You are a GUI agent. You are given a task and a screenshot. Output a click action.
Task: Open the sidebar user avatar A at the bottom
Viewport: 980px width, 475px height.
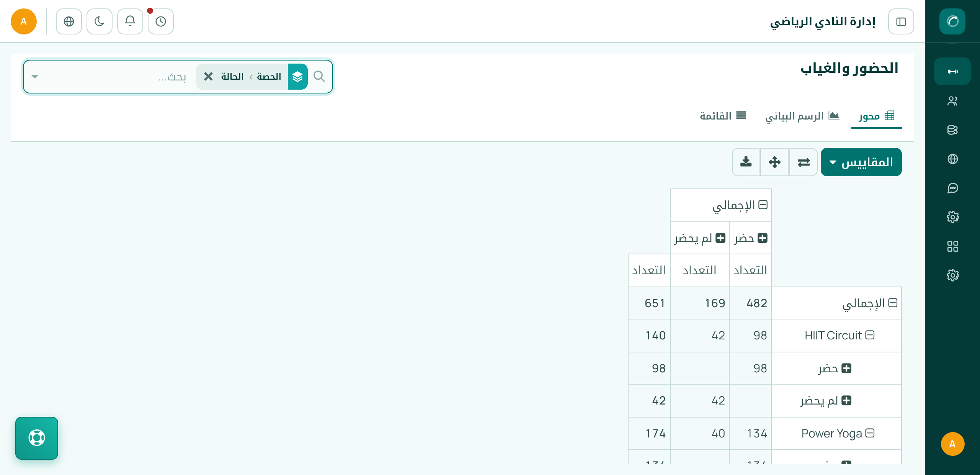click(x=952, y=444)
